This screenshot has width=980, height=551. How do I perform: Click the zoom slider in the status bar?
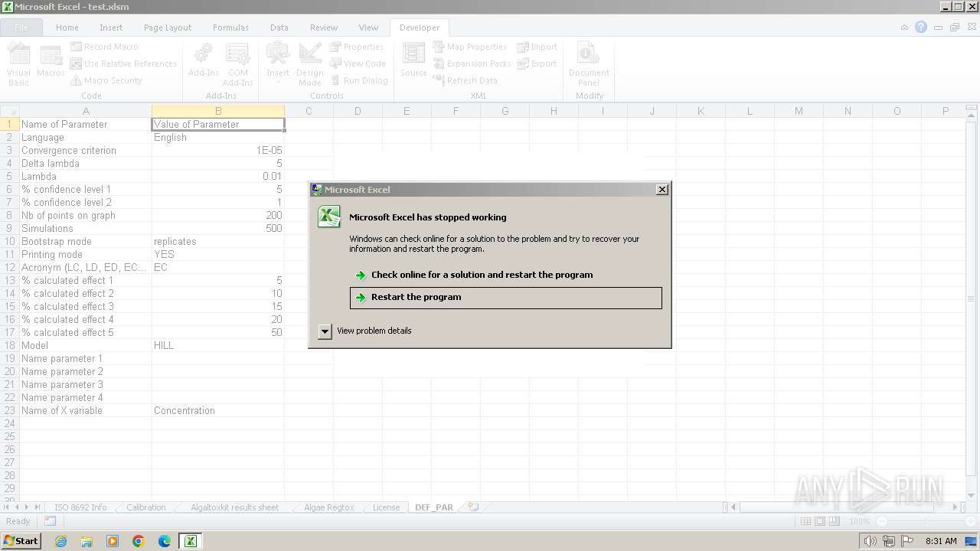pyautogui.click(x=925, y=521)
